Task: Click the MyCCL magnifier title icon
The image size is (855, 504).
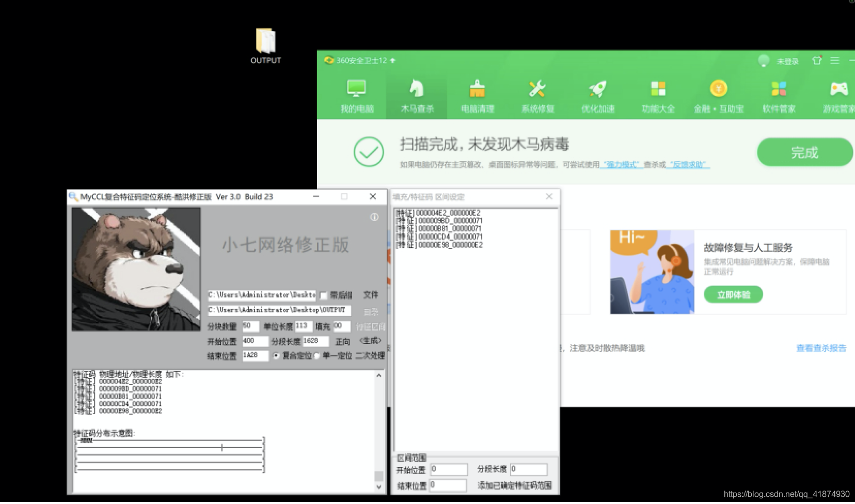Action: [x=73, y=197]
